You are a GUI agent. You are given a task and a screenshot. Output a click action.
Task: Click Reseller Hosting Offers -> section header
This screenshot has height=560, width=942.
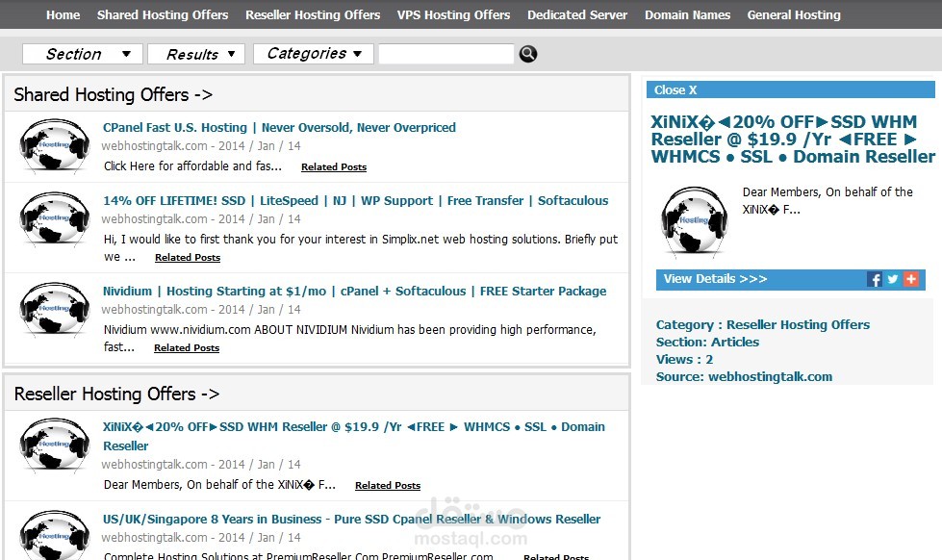(x=116, y=395)
